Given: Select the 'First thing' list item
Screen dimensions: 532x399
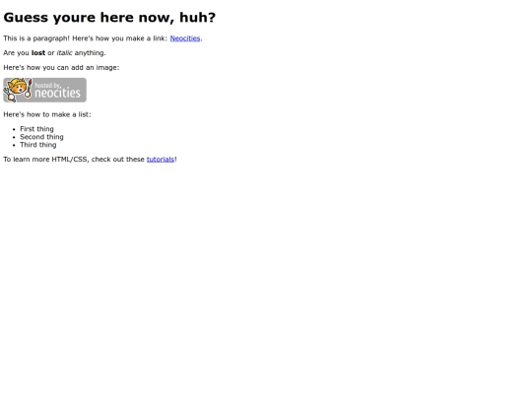Looking at the screenshot, I should pyautogui.click(x=36, y=129).
